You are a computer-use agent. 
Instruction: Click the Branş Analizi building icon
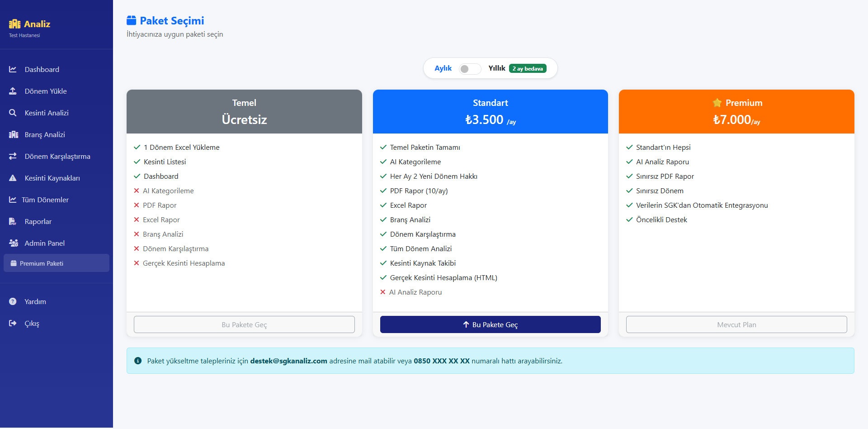pos(14,134)
